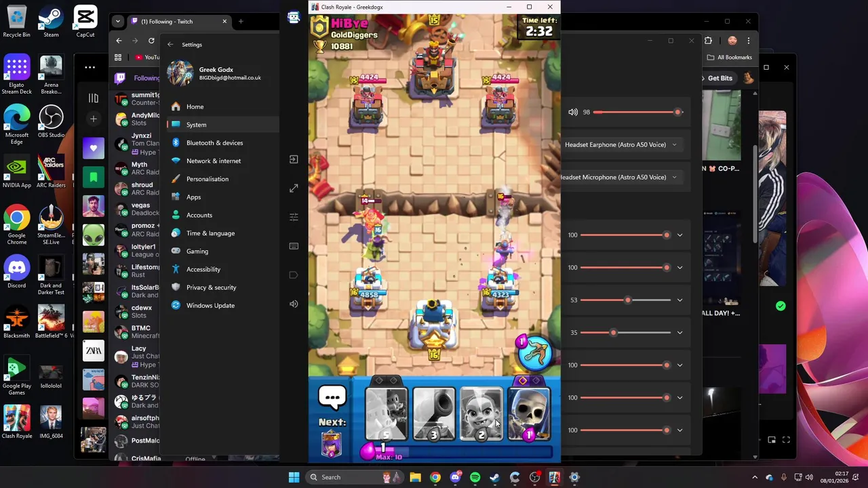Open Accessibility settings

click(222, 269)
